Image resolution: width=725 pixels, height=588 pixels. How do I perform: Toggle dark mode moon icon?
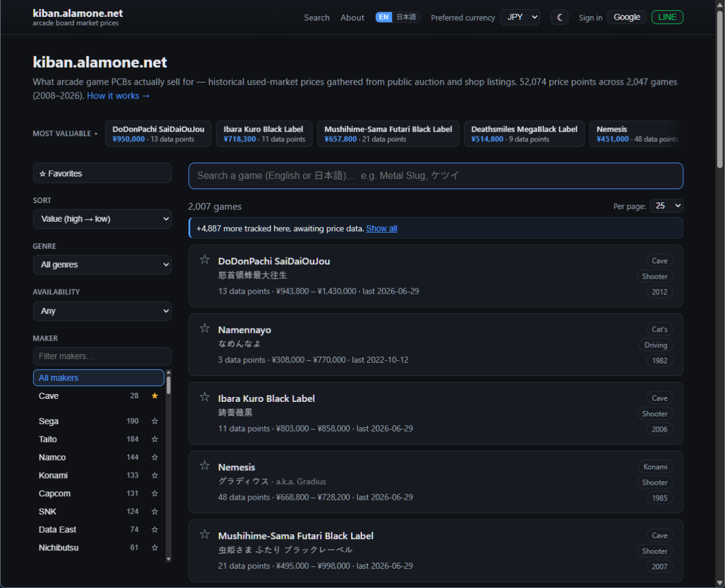559,18
